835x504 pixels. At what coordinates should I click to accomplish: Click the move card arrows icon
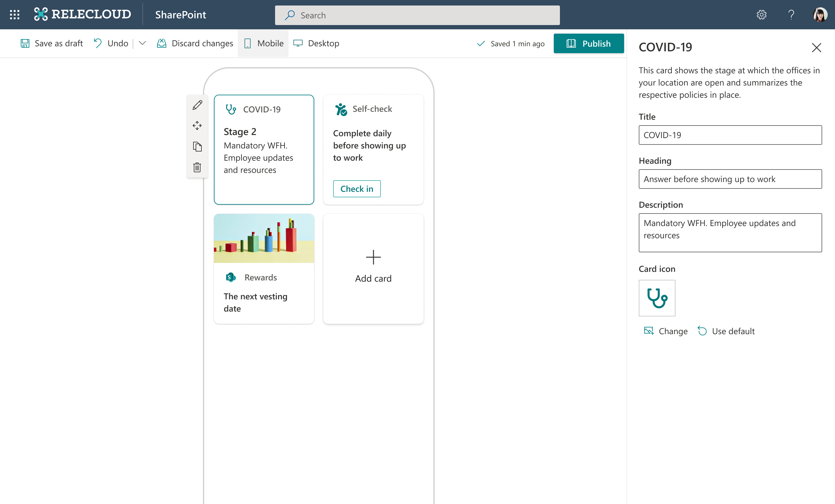tap(197, 126)
